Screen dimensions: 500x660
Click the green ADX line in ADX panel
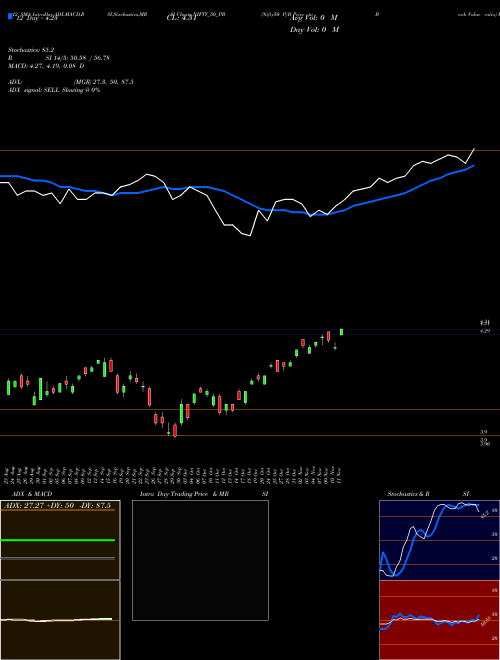click(x=58, y=540)
